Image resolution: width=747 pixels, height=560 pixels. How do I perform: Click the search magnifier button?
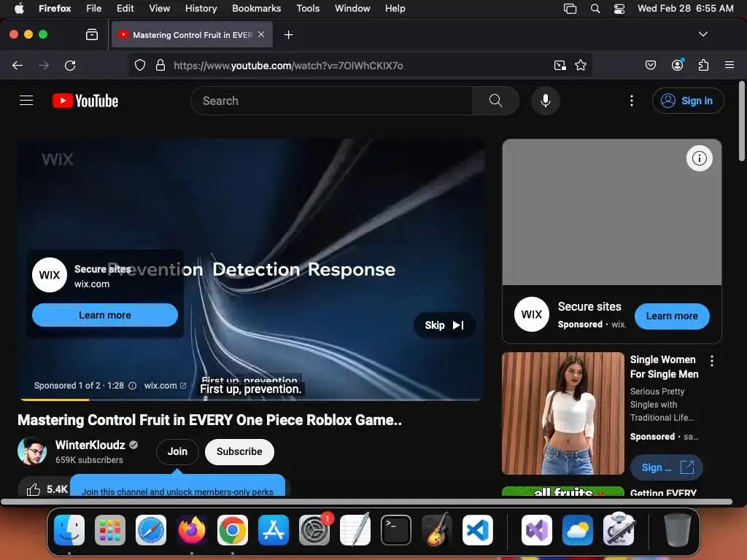coord(495,101)
